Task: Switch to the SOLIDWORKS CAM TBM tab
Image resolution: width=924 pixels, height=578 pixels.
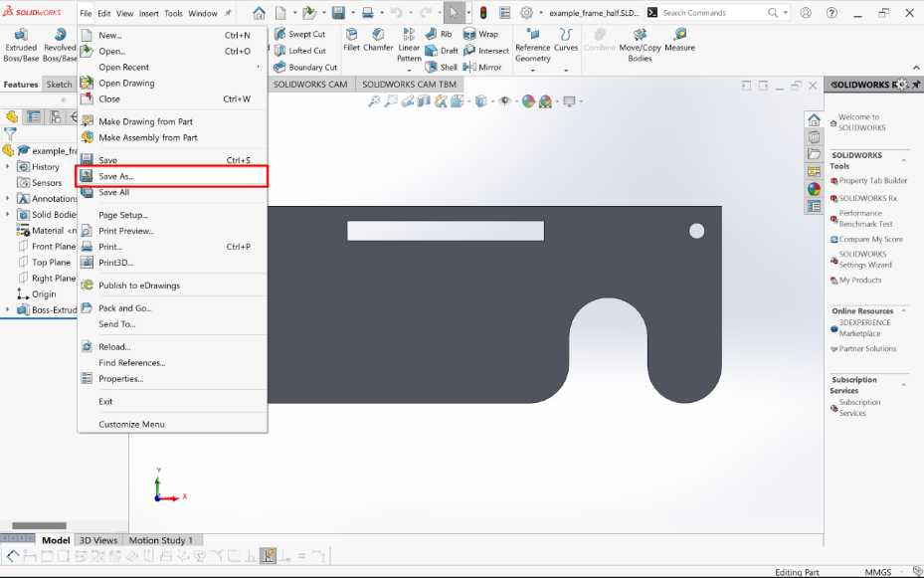Action: 409,85
